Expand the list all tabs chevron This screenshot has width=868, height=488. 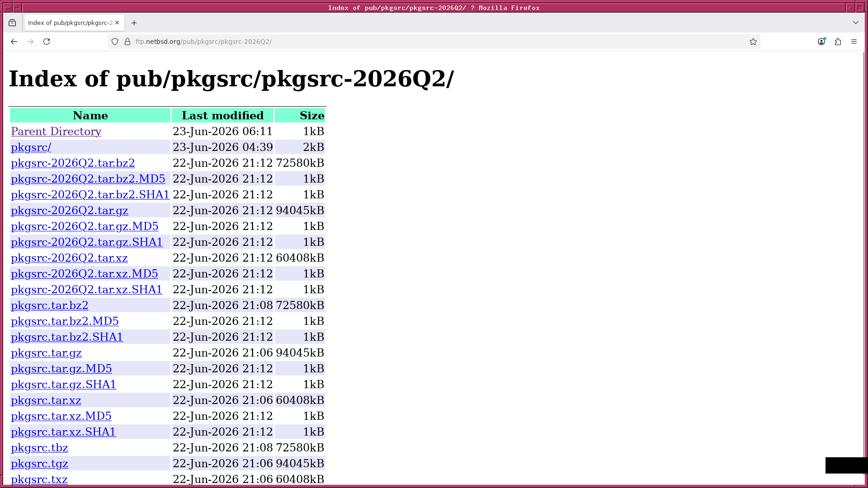pos(856,23)
